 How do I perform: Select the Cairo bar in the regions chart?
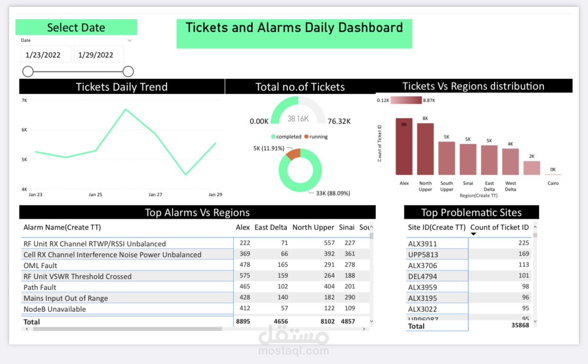[x=552, y=175]
